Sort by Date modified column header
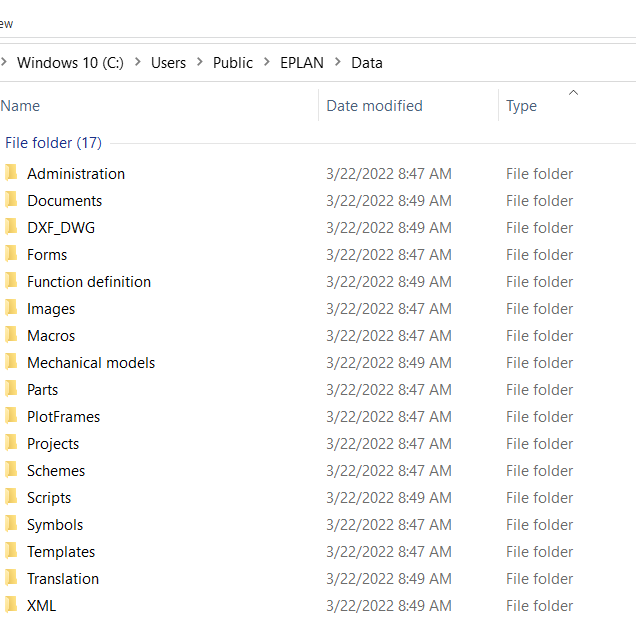The image size is (636, 637). click(x=374, y=106)
